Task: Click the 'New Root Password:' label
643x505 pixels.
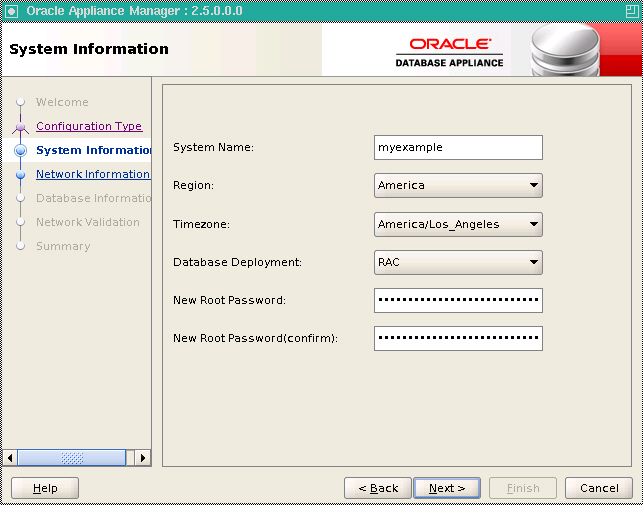Action: pos(229,300)
